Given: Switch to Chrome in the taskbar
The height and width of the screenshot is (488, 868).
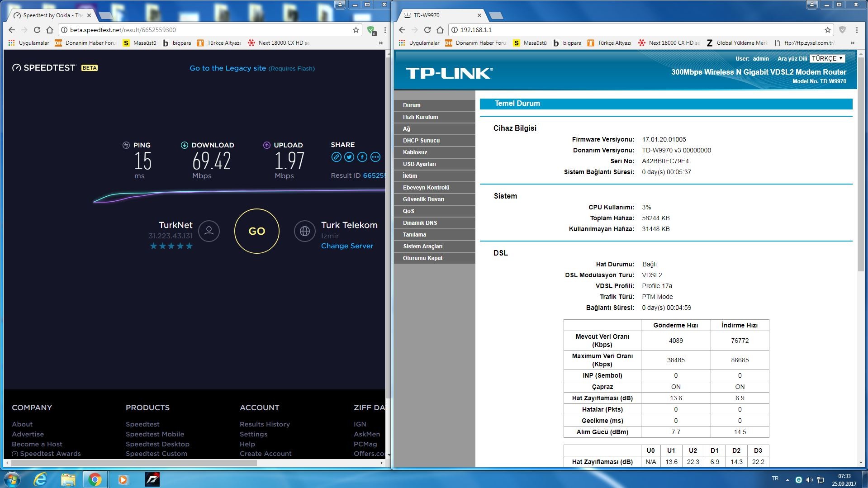Looking at the screenshot, I should 95,479.
